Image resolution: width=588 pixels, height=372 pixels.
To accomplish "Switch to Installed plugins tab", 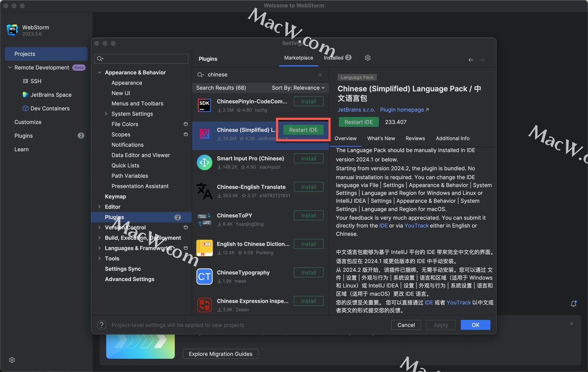I will [x=337, y=58].
